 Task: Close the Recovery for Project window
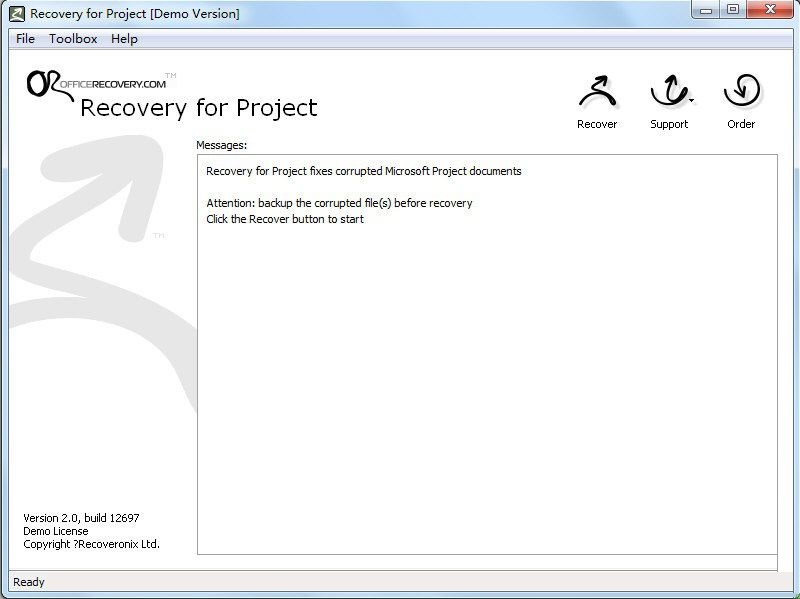pos(770,10)
